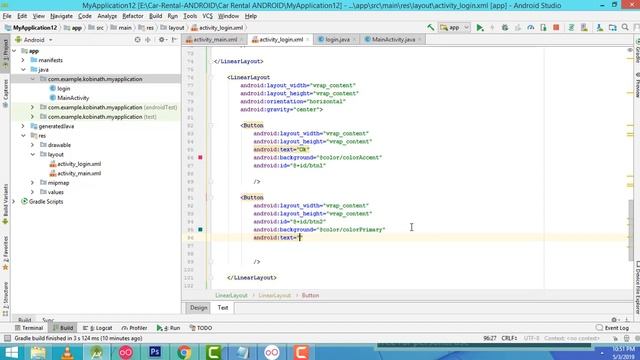
Task: Open the Captures side tool window
Action: click(5, 93)
